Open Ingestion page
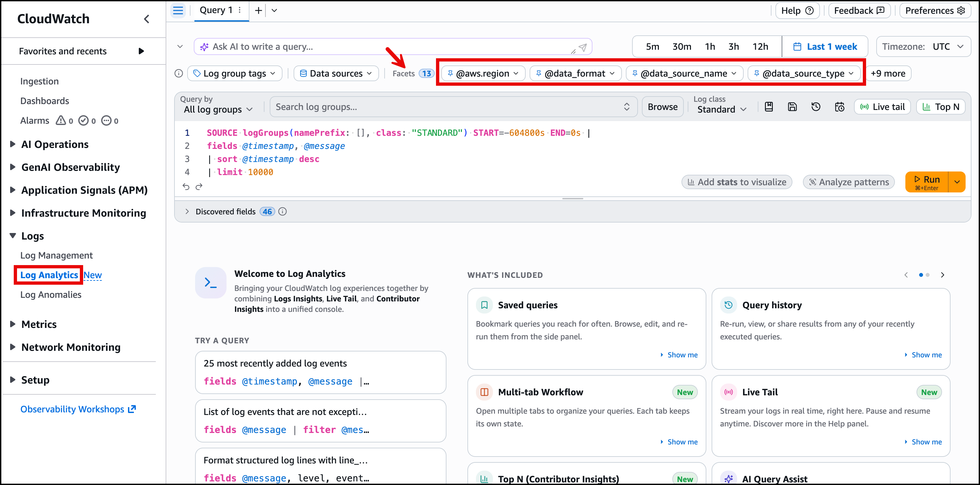 (40, 81)
